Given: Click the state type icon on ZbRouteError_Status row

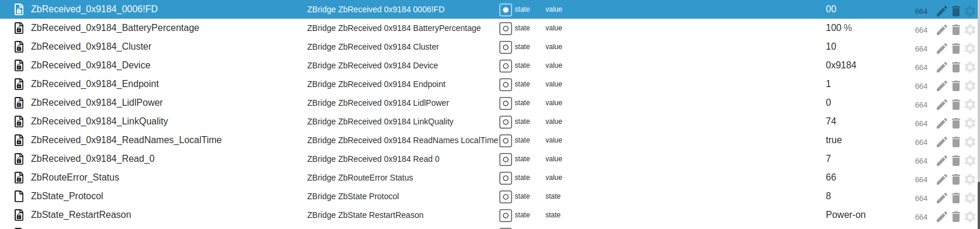Looking at the screenshot, I should point(506,178).
